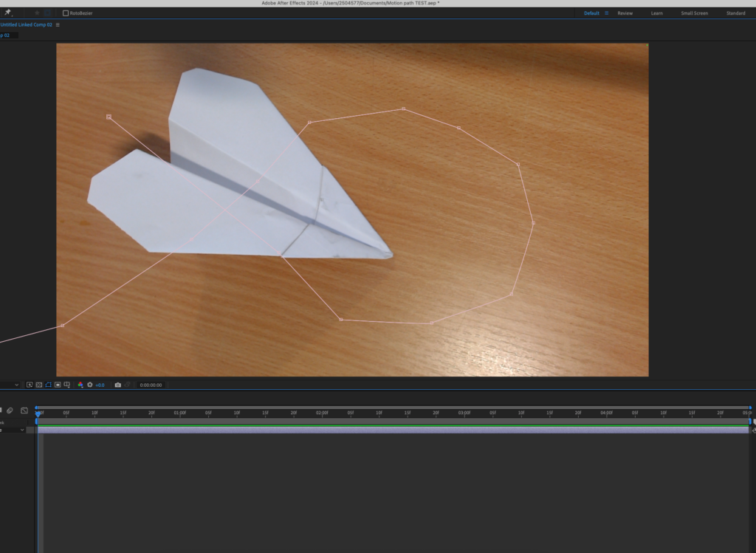The width and height of the screenshot is (756, 553).
Task: Click the star icon in toolbar
Action: 37,13
